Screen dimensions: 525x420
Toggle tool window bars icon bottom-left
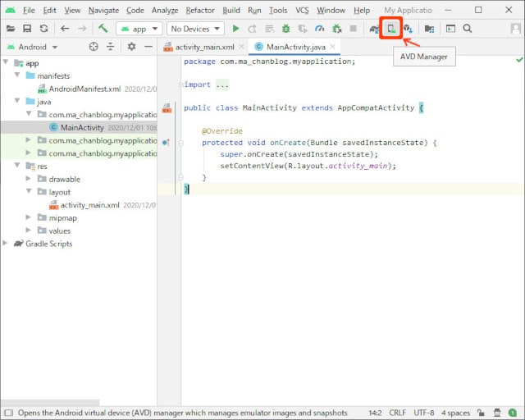point(9,413)
